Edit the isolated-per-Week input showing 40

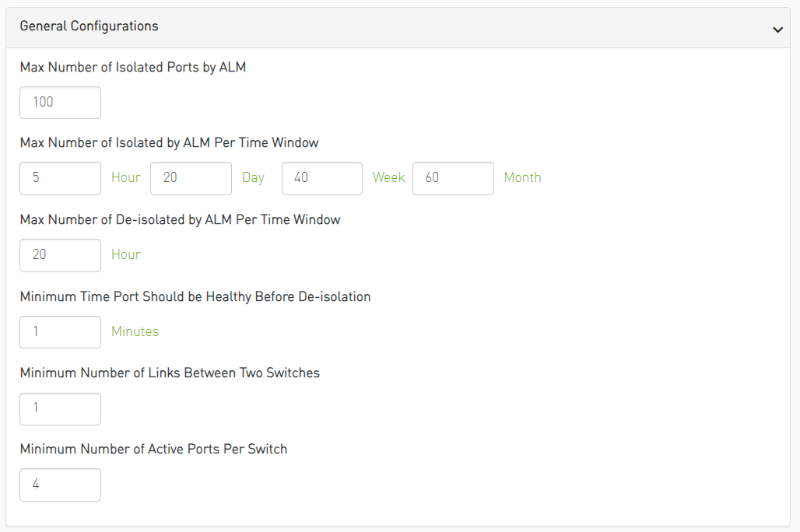(321, 178)
